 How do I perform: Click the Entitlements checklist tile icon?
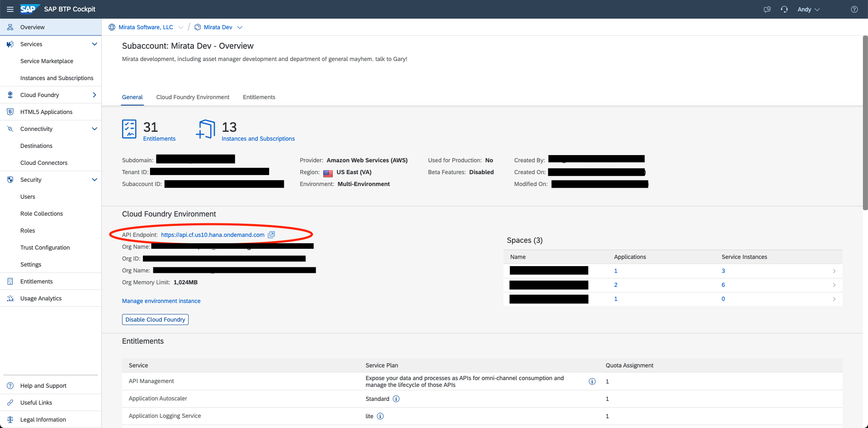tap(129, 129)
